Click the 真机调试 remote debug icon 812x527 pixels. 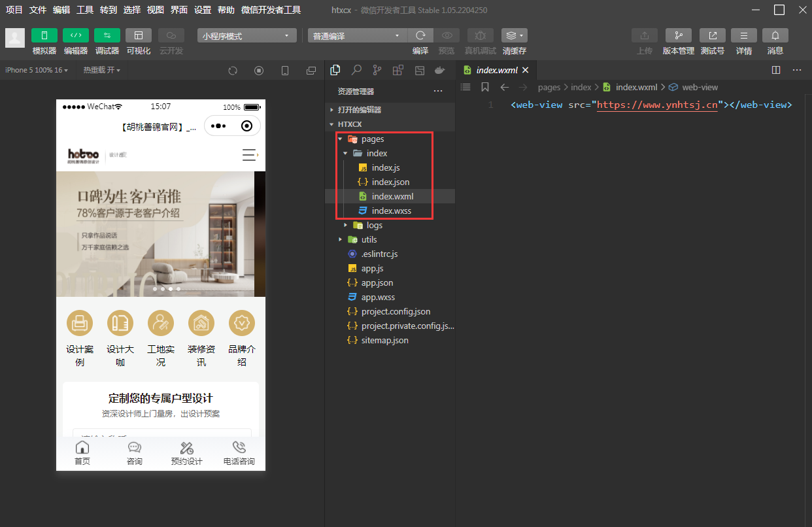pos(480,35)
